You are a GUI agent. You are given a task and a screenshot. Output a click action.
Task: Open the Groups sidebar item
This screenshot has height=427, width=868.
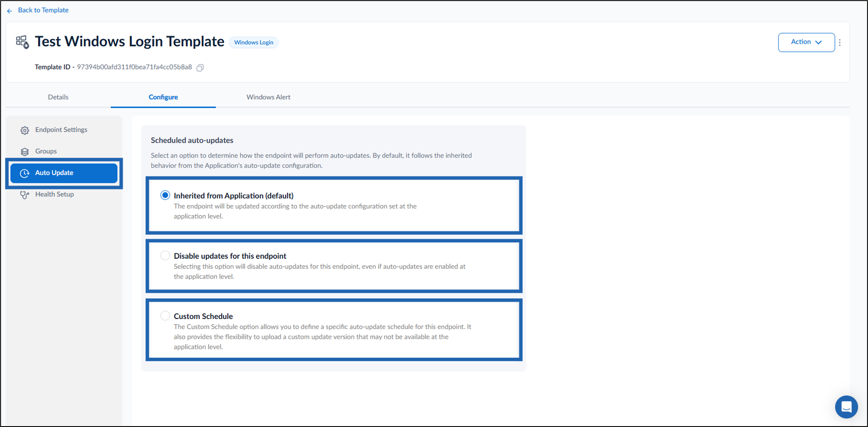coord(46,151)
